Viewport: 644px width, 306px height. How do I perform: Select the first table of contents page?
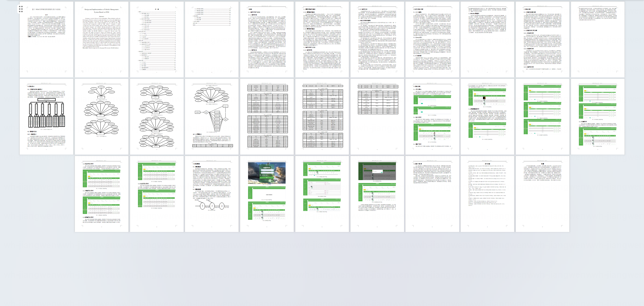157,39
